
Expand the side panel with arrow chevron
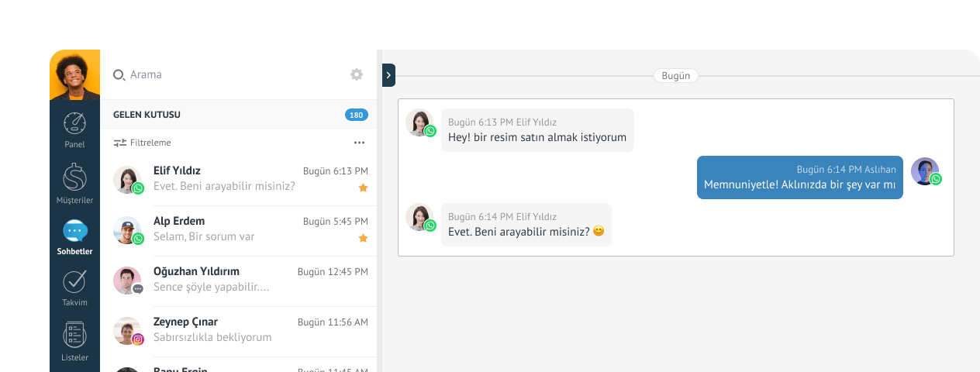pos(388,75)
